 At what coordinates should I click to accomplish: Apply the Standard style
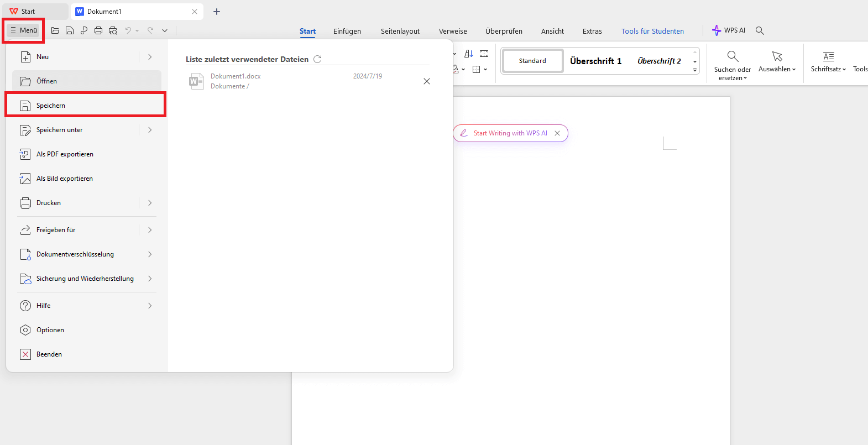coord(532,61)
